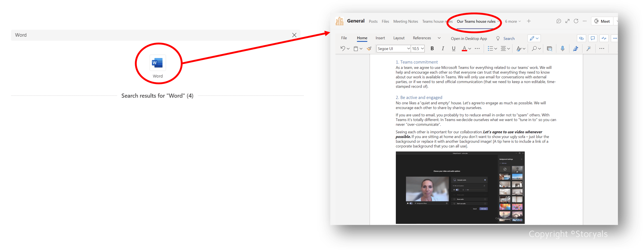The width and height of the screenshot is (644, 251).
Task: Switch to the Insert ribbon tab
Action: coord(380,38)
